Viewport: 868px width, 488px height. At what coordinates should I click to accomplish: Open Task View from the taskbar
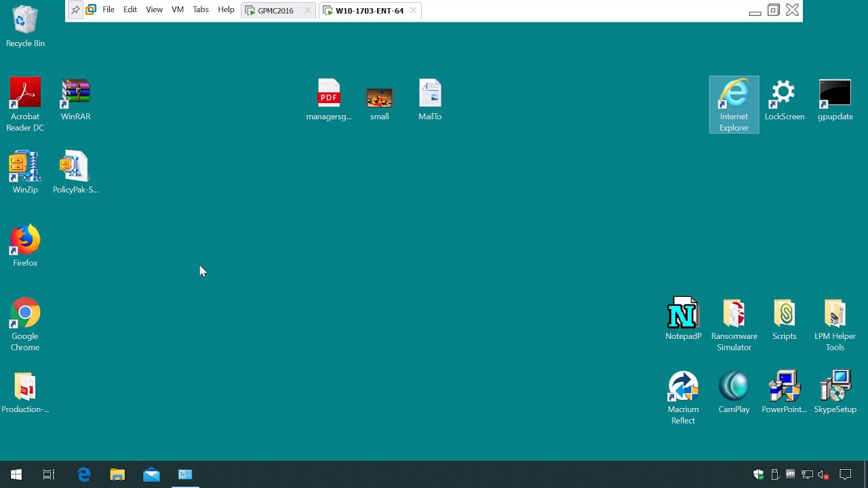click(x=49, y=474)
